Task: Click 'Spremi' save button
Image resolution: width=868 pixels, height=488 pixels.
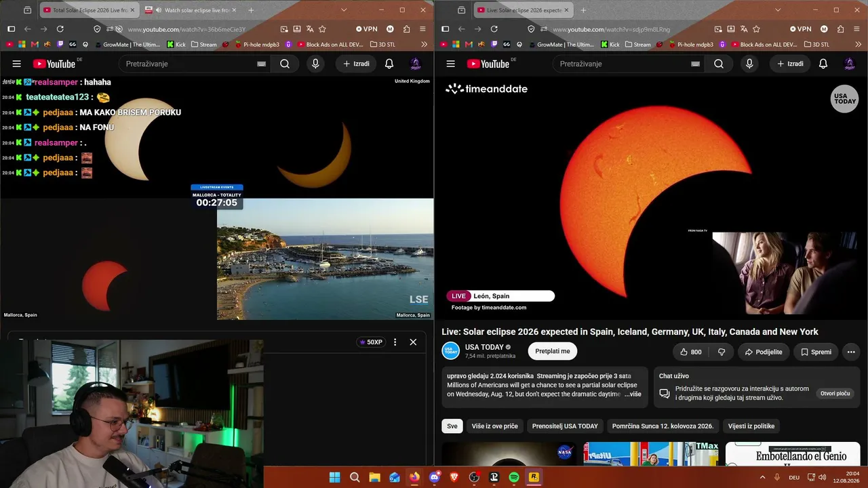Action: 816,352
